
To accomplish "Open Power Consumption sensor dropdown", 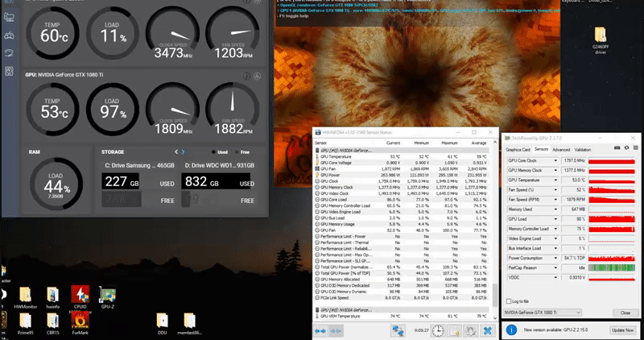I will (x=555, y=258).
